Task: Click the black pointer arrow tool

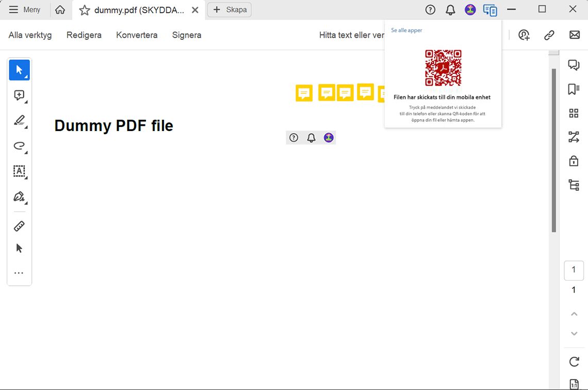Action: click(19, 248)
